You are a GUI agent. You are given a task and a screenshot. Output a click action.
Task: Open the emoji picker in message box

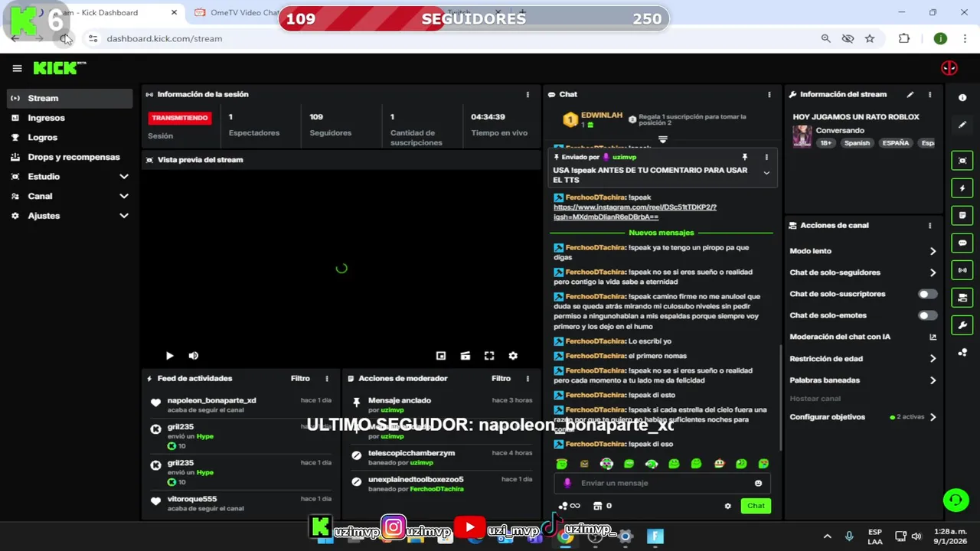(759, 484)
